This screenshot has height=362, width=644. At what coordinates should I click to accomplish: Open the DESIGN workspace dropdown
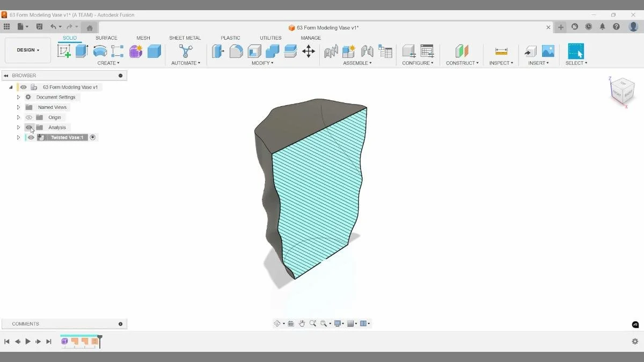[28, 50]
